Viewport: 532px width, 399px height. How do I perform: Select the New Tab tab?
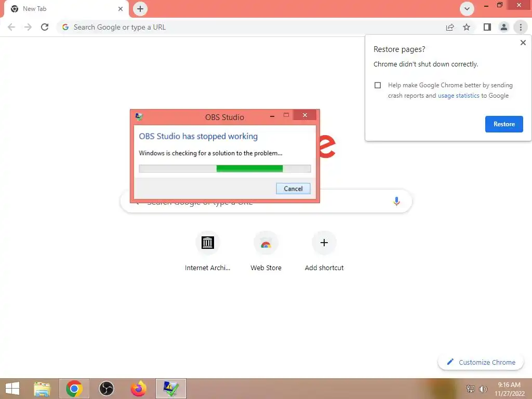click(x=66, y=9)
